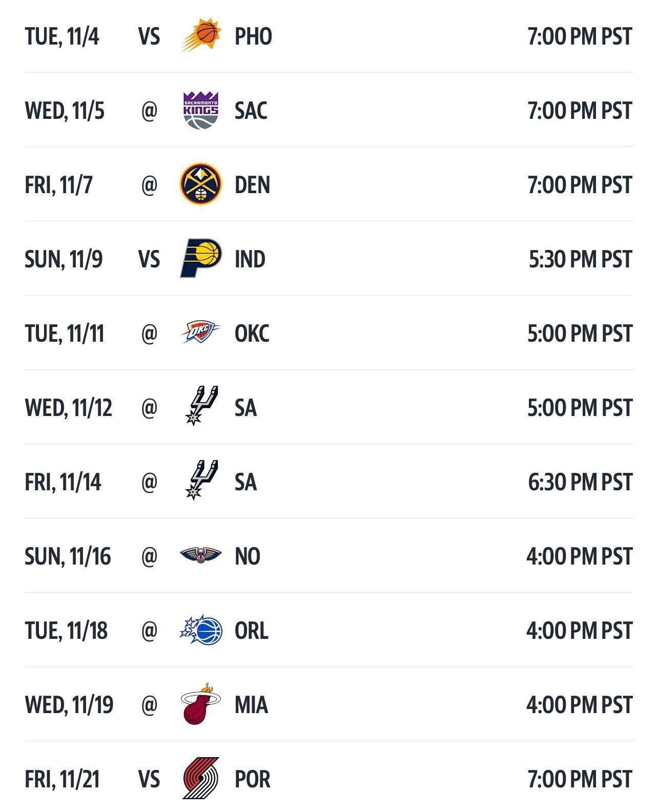Open the Oklahoma City Thunder logo
Screen dimensions: 658x812
[201, 332]
